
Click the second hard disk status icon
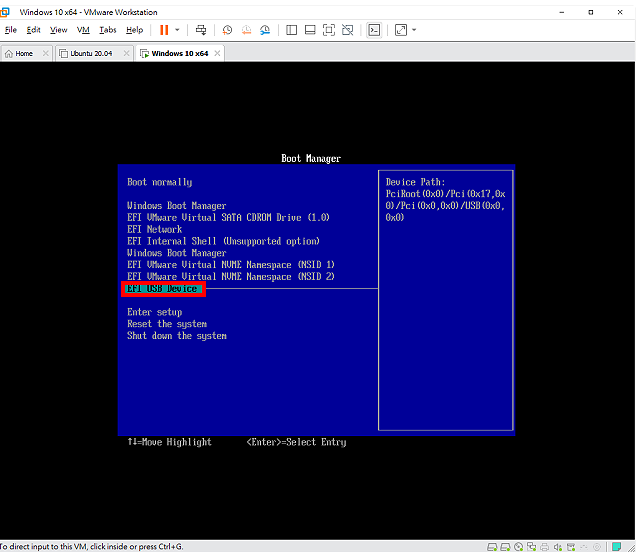coord(505,547)
